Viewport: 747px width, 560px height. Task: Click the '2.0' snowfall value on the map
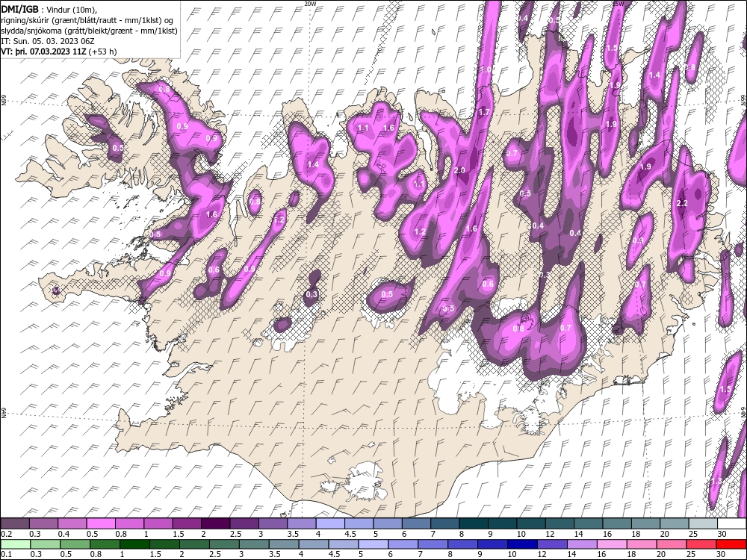(x=459, y=170)
